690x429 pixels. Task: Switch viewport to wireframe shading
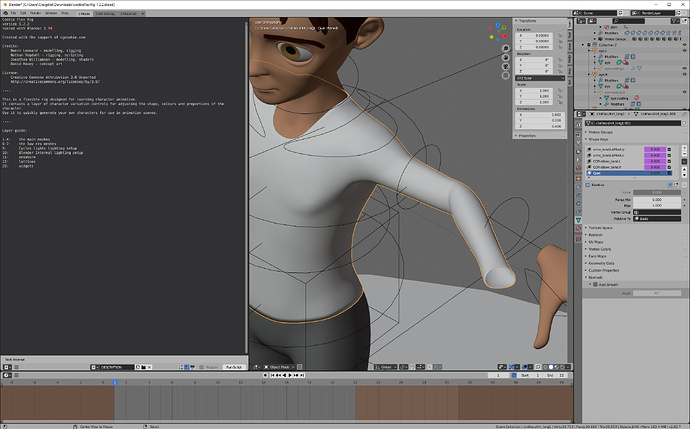point(545,367)
